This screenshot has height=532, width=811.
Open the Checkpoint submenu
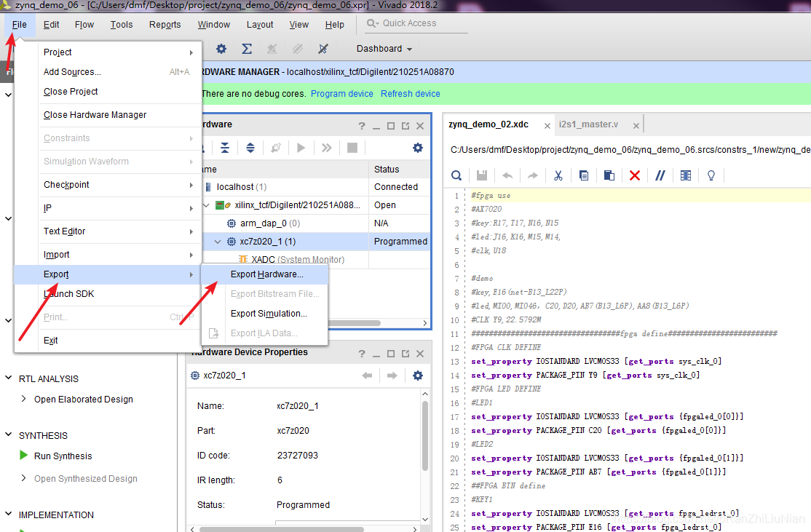pyautogui.click(x=108, y=185)
